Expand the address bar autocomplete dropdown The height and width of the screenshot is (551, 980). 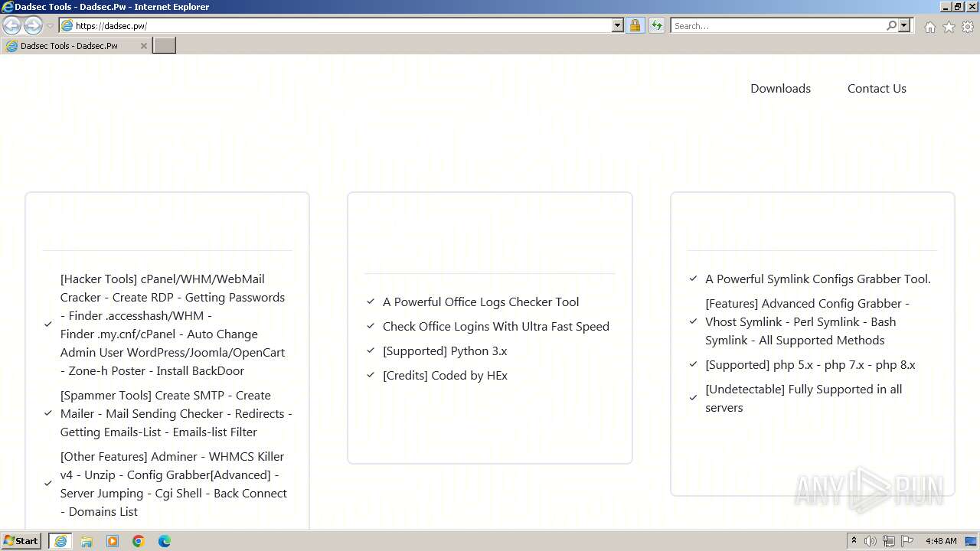click(618, 25)
